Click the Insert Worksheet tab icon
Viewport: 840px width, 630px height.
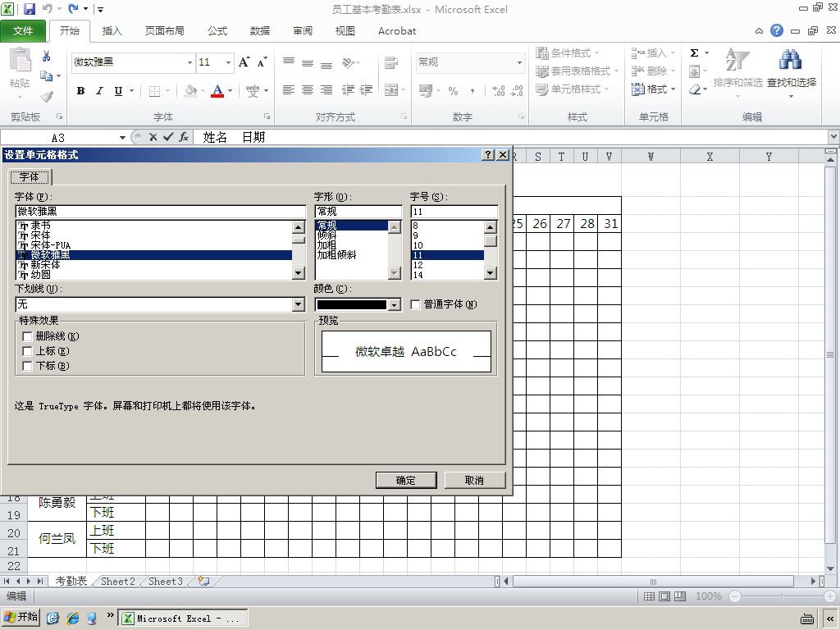click(203, 582)
